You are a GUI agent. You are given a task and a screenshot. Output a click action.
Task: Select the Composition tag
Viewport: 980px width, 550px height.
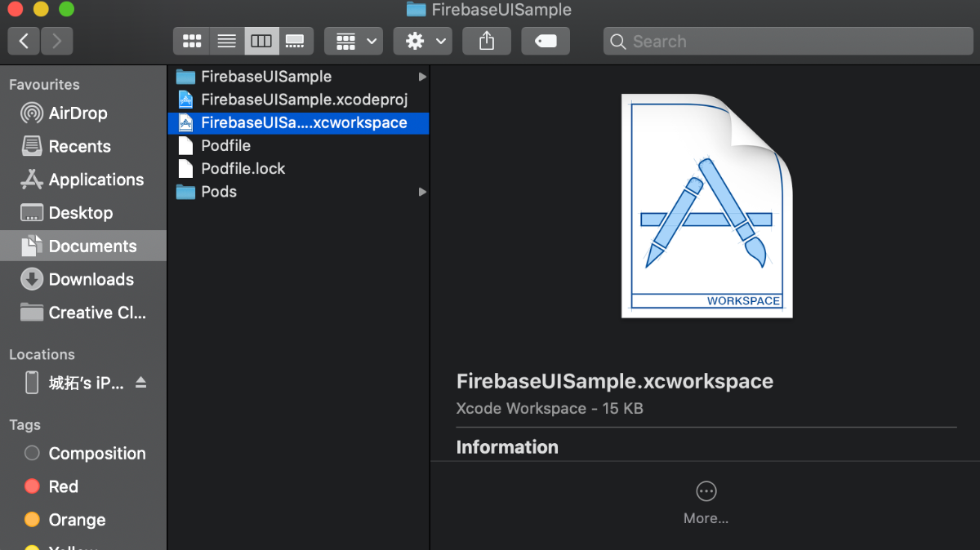point(83,453)
